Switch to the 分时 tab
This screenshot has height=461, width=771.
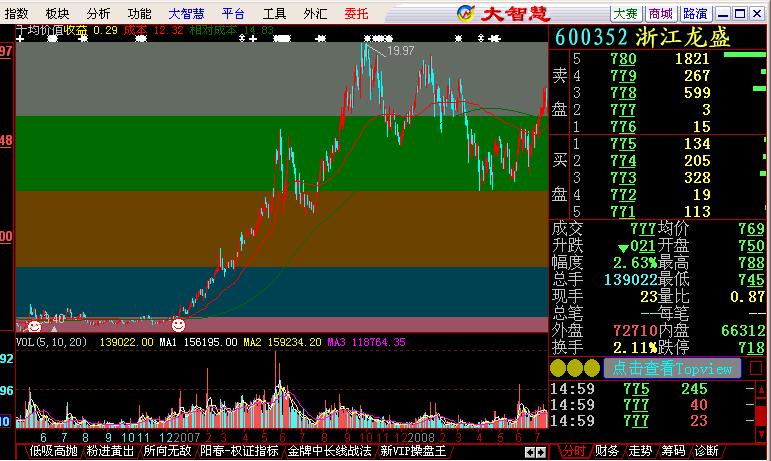point(574,451)
